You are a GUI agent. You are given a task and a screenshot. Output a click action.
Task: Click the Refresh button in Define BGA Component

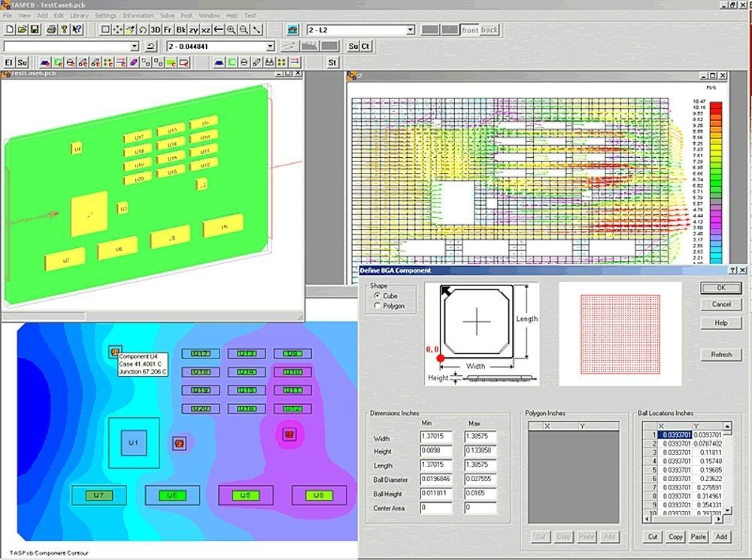720,354
